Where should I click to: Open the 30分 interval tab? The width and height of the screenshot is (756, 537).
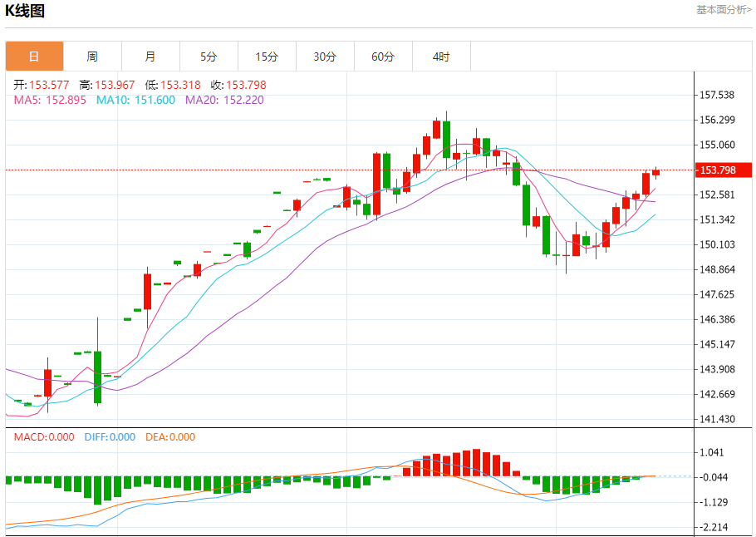tap(325, 57)
